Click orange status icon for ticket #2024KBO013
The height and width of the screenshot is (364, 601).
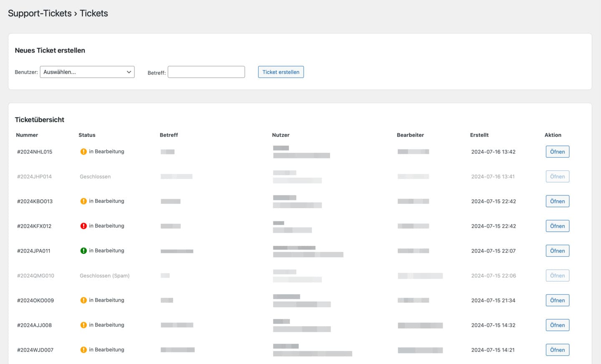(83, 201)
